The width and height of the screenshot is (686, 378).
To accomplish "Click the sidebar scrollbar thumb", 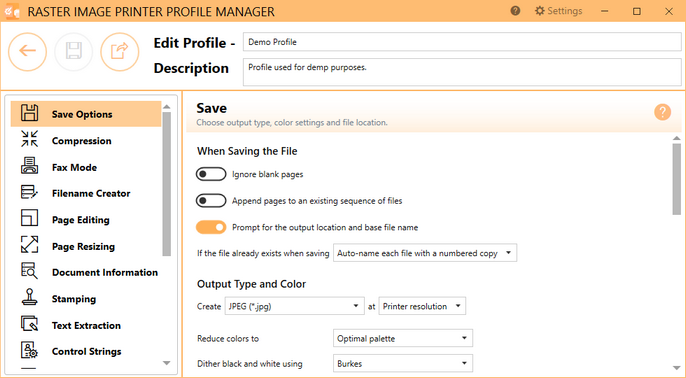I will [166, 184].
